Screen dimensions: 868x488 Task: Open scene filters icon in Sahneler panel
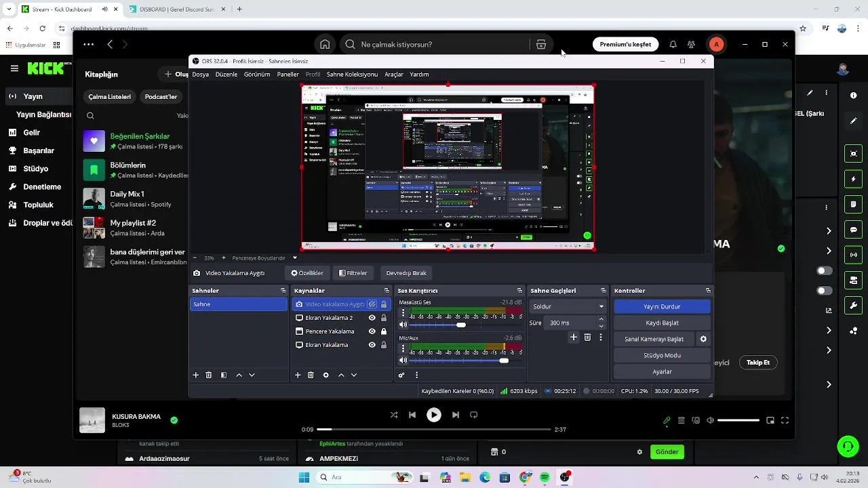pyautogui.click(x=224, y=375)
